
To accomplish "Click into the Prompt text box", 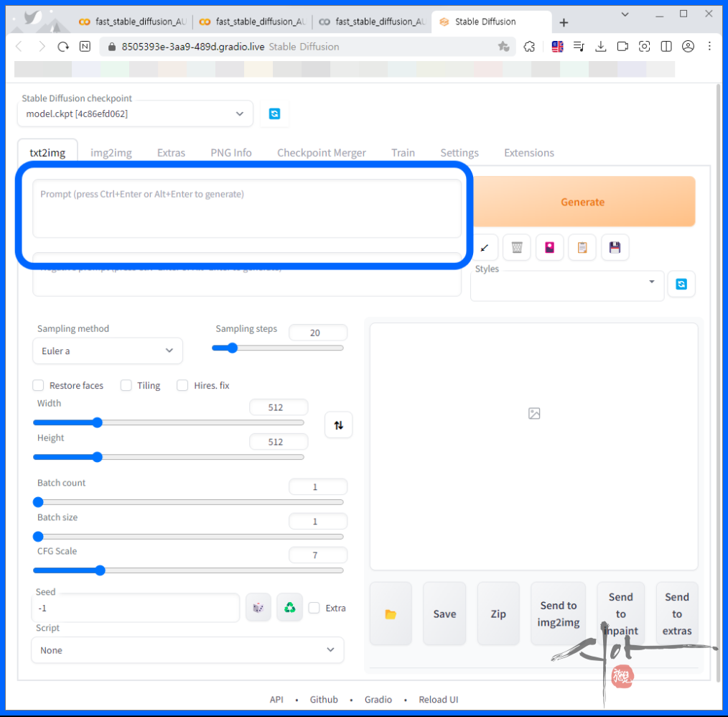I will tap(247, 208).
